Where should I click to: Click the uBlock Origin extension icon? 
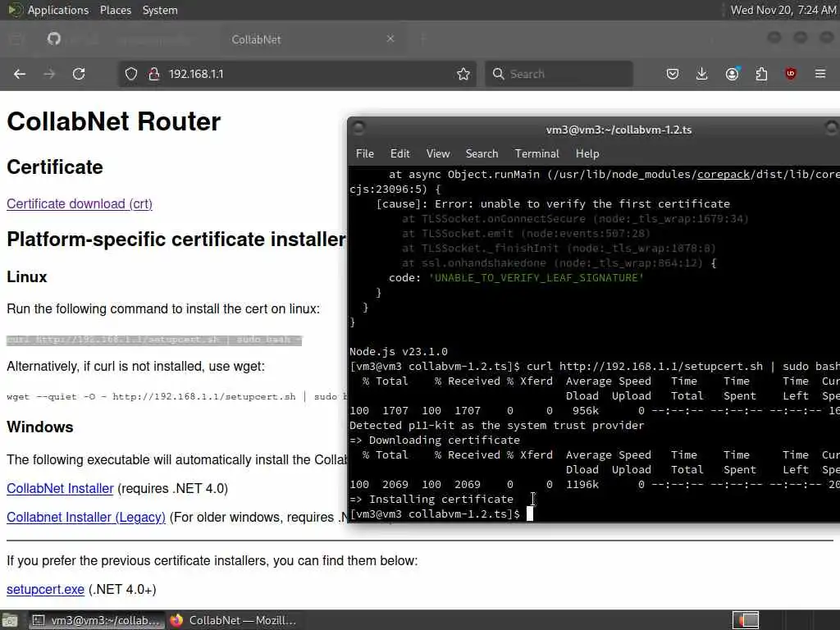pyautogui.click(x=791, y=74)
